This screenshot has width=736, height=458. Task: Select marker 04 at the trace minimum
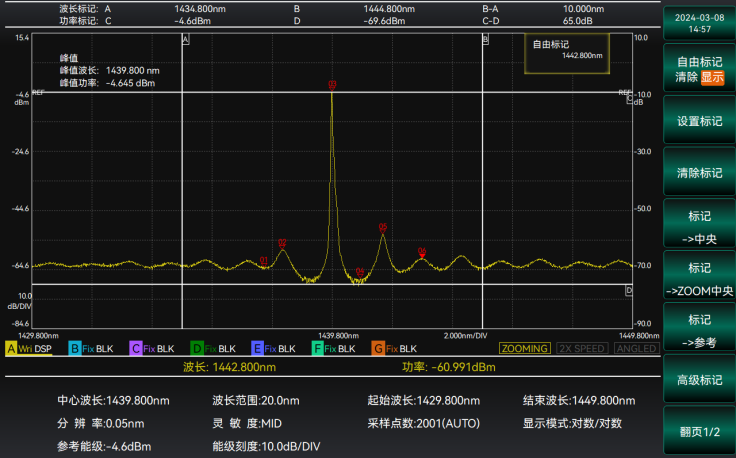coord(360,272)
